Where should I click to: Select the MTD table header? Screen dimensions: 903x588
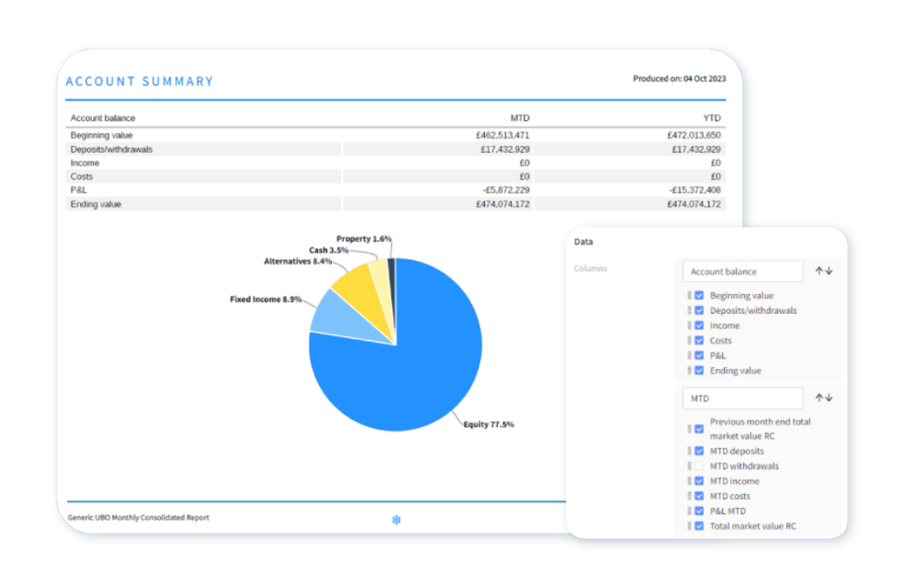(x=520, y=118)
